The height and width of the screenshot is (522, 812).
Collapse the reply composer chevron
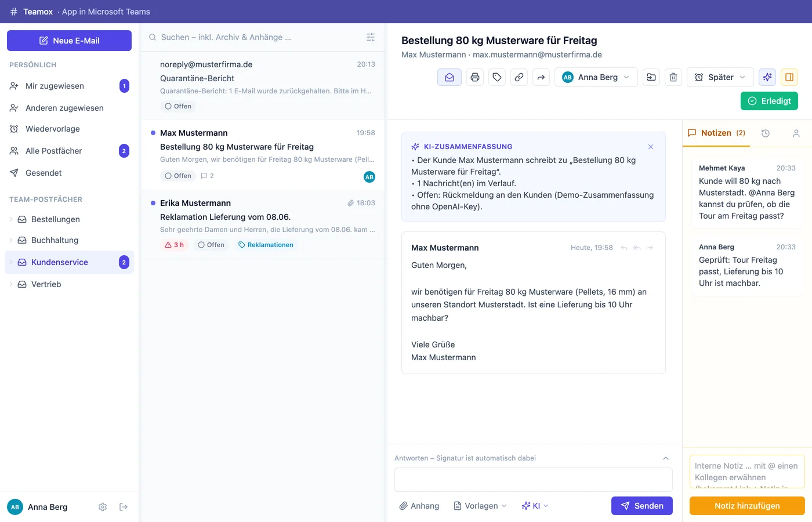coord(666,458)
